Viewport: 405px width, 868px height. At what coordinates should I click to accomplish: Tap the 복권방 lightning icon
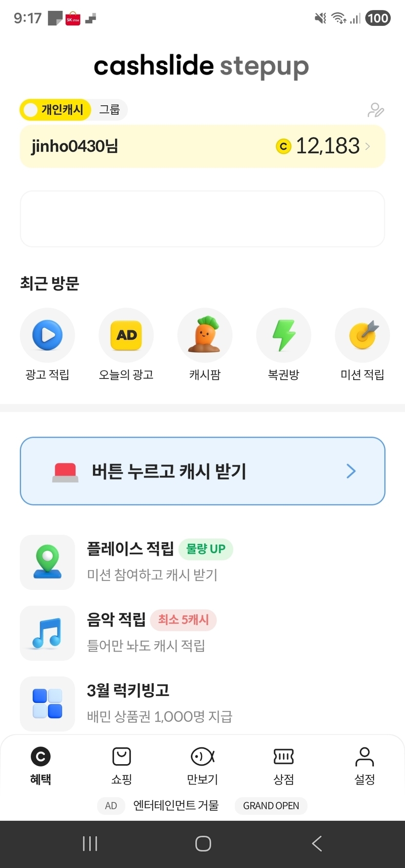coord(283,335)
